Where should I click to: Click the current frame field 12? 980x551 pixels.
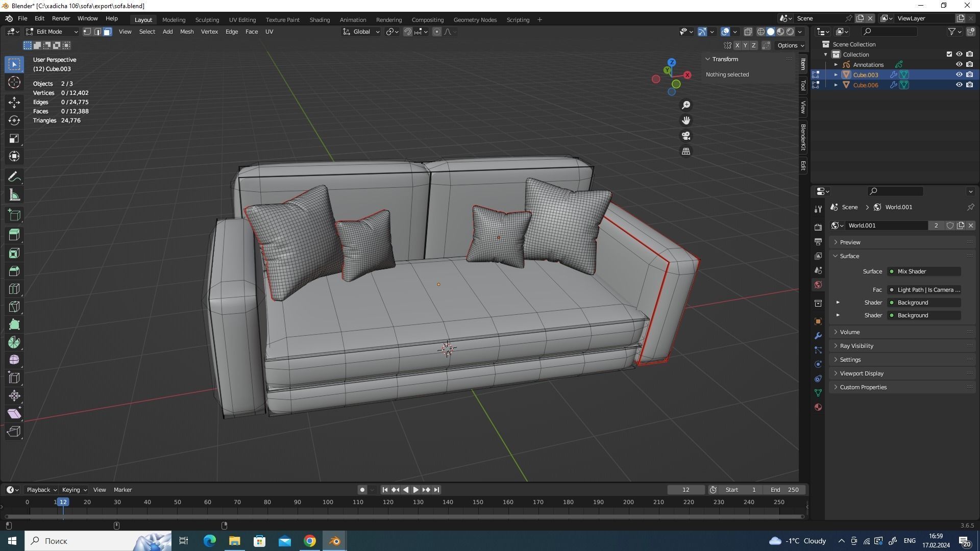[686, 490]
